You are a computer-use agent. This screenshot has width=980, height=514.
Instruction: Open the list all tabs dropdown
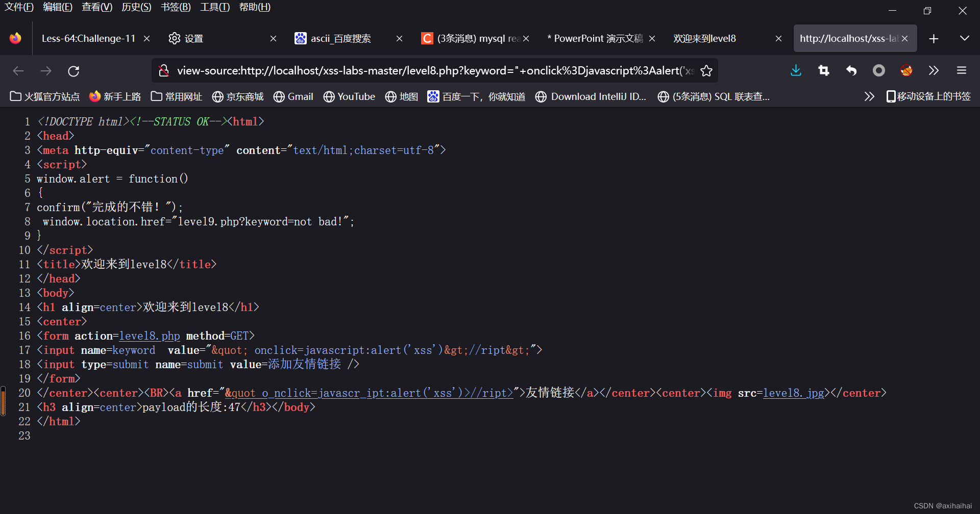[x=964, y=38]
